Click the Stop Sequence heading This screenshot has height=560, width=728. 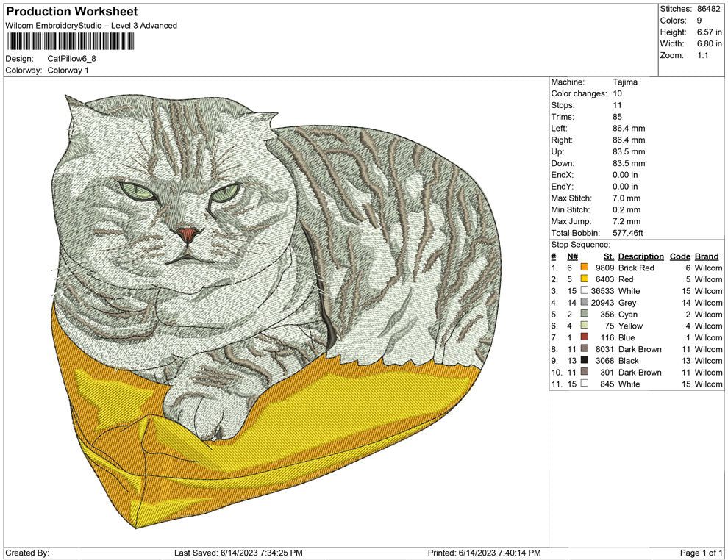point(580,244)
